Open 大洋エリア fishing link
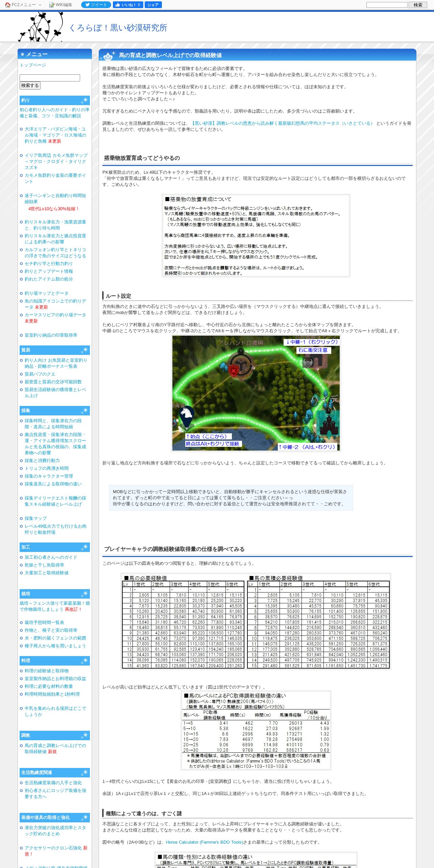This screenshot has width=434, height=868. tap(55, 135)
